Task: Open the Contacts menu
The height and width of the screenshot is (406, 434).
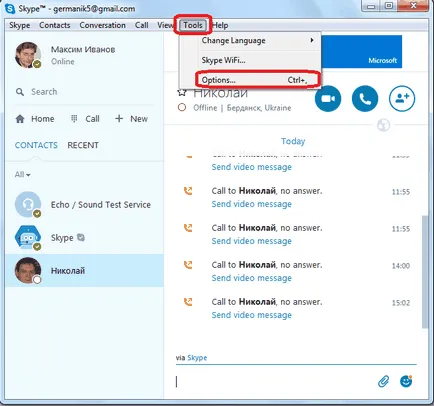Action: [x=55, y=25]
